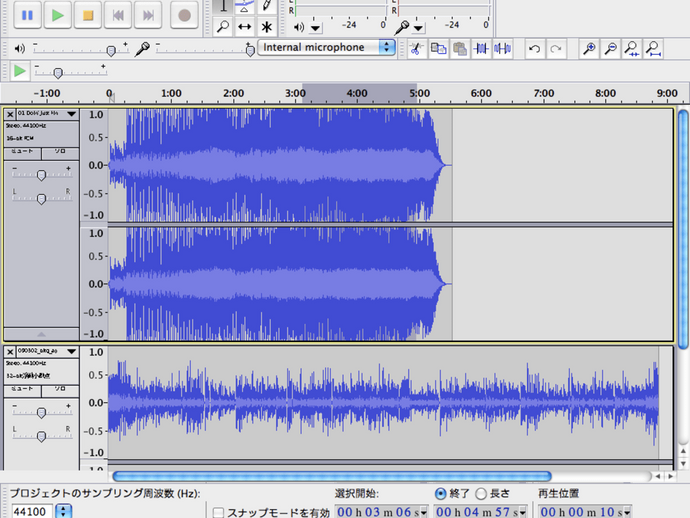Image resolution: width=690 pixels, height=518 pixels.
Task: Select the asterisk Multi-tool mode
Action: point(266,27)
